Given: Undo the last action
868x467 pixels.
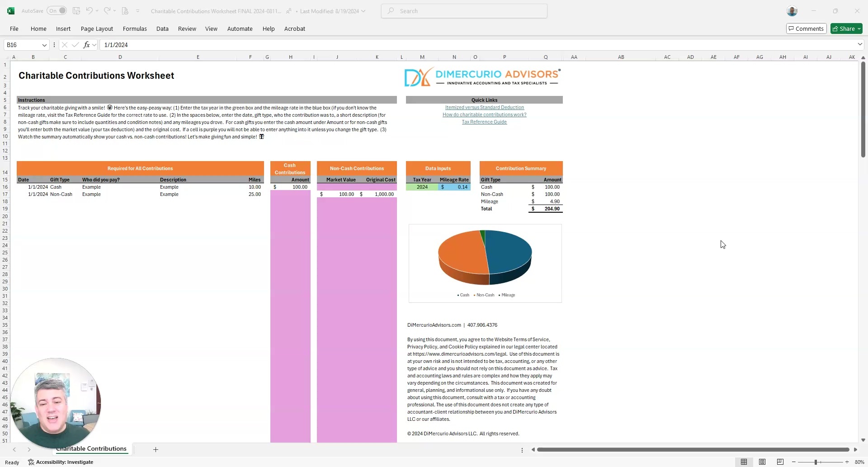Looking at the screenshot, I should point(89,11).
